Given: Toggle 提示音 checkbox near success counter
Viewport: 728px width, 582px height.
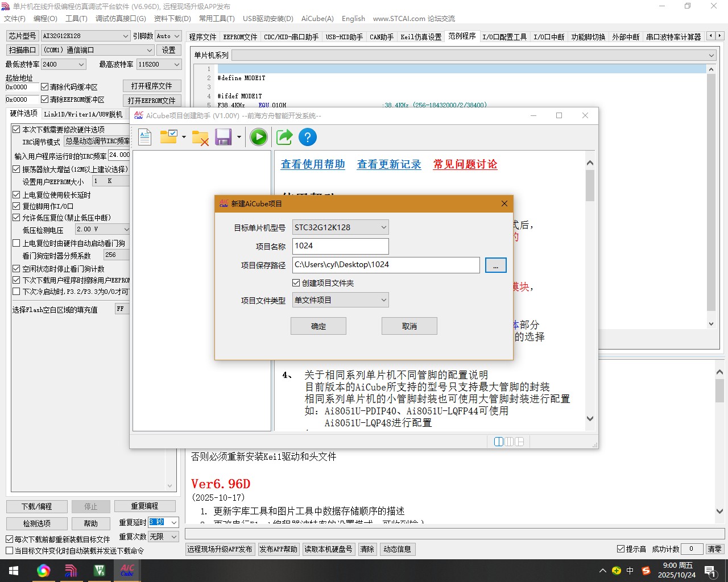Looking at the screenshot, I should coord(621,548).
